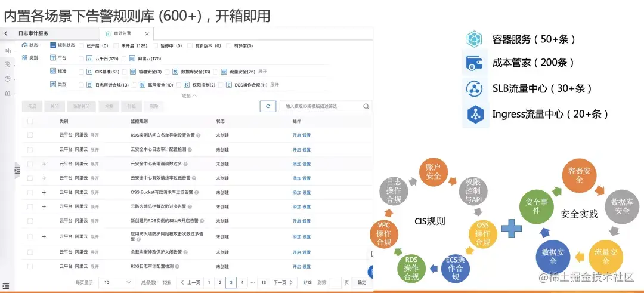The height and width of the screenshot is (293, 644).
Task: Go back using the arrow beside 日志审计服务
Action: (6, 33)
